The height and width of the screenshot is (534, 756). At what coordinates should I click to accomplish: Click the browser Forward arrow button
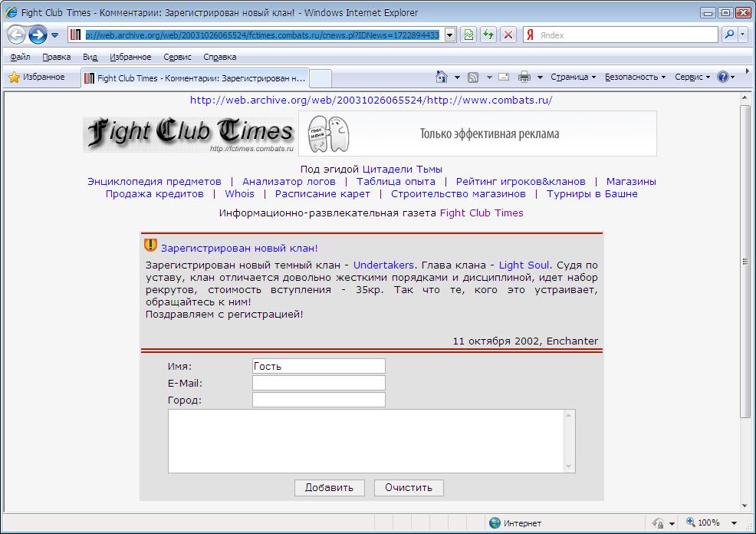(38, 35)
